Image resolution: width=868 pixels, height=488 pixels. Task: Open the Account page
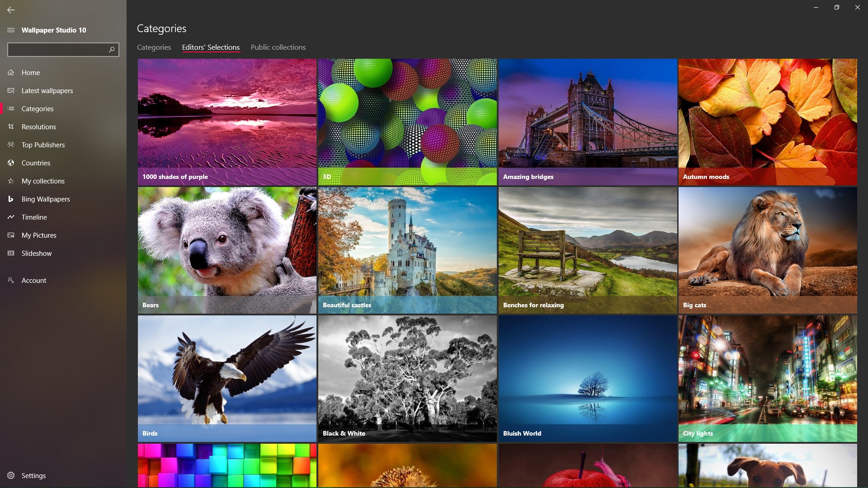[34, 280]
